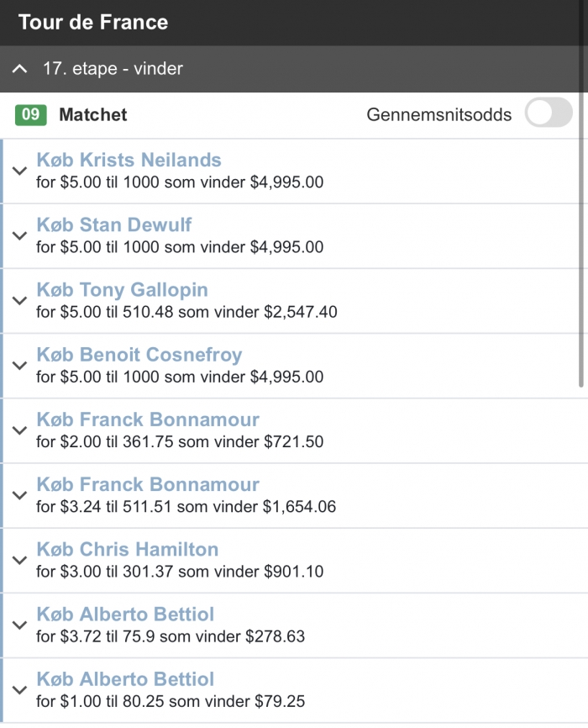
Task: Open the Køb Krists Neilands link
Action: pyautogui.click(x=129, y=160)
